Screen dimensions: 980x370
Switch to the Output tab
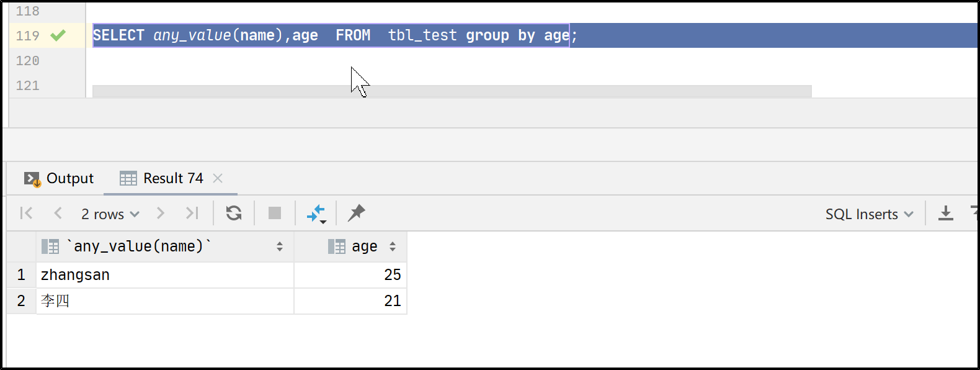pyautogui.click(x=59, y=179)
